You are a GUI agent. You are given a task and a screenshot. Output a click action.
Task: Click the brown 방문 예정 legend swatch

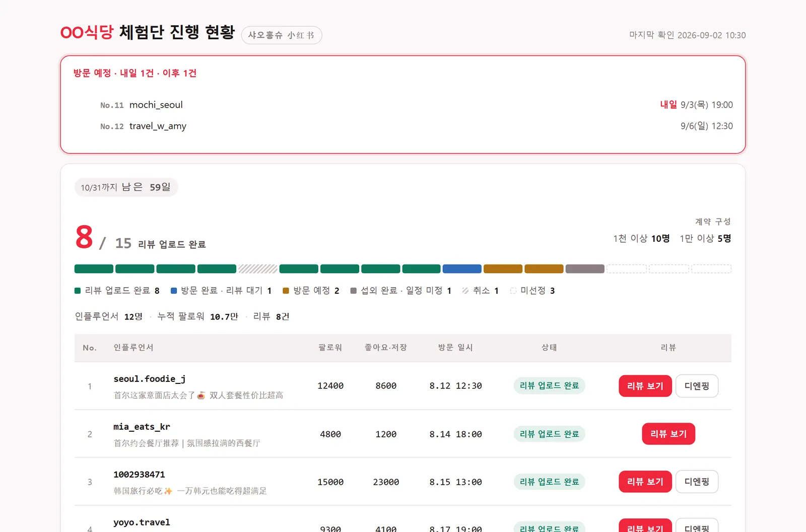click(286, 291)
